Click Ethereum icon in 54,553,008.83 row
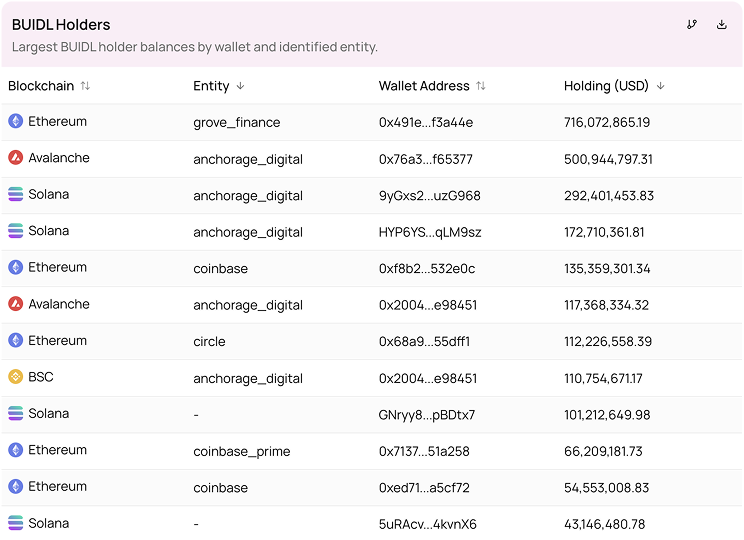This screenshot has width=744, height=540. (x=16, y=486)
